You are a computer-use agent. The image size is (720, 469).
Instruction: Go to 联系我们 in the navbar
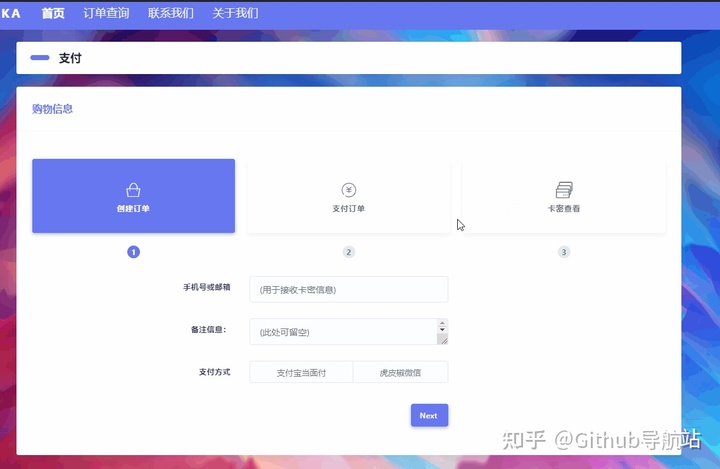click(171, 13)
